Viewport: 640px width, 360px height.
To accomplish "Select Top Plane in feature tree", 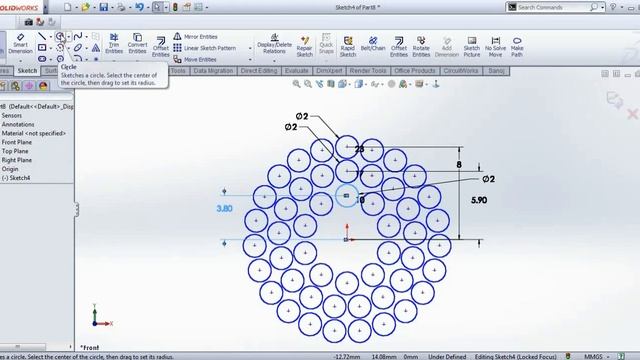I will click(15, 151).
